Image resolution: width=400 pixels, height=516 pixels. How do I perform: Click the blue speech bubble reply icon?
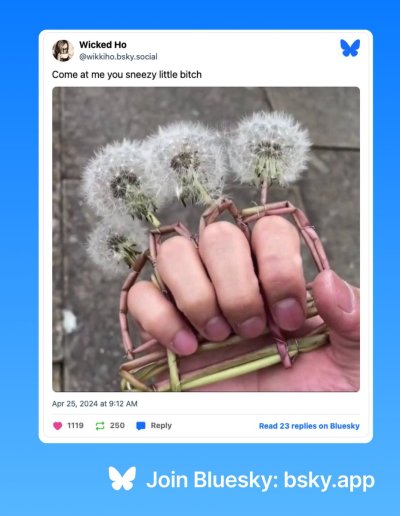coord(141,426)
